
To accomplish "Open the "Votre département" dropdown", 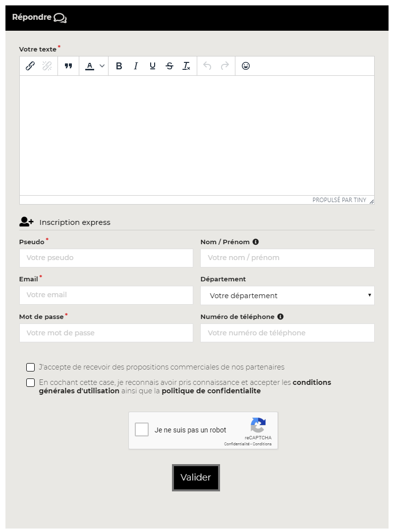I will click(287, 296).
